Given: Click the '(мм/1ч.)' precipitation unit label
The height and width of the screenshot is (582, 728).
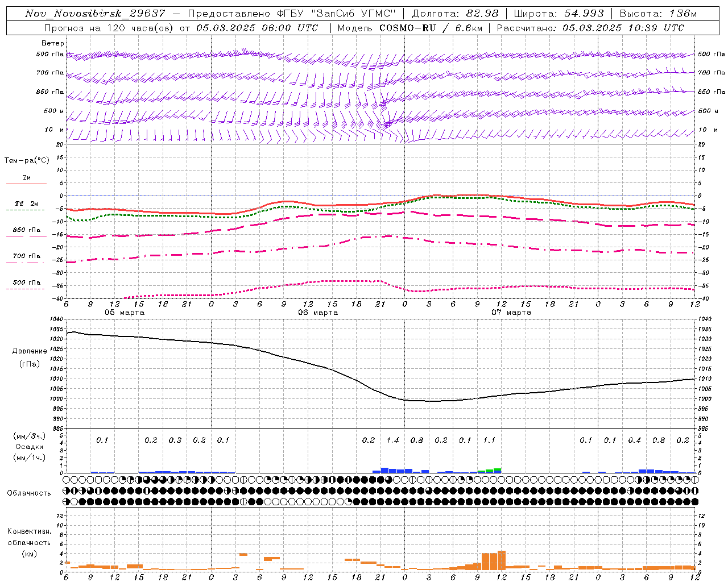Looking at the screenshot, I should [30, 458].
